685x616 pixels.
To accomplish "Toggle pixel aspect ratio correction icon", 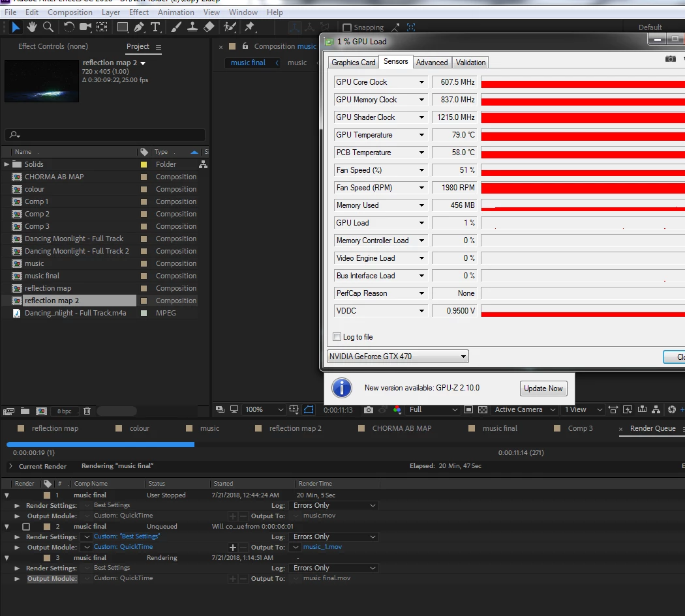I will pyautogui.click(x=613, y=409).
